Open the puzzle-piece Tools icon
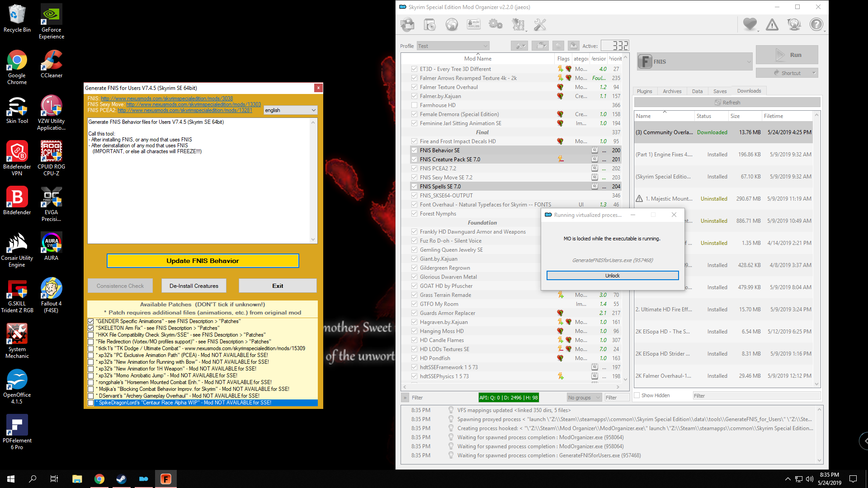The height and width of the screenshot is (488, 868). click(x=518, y=24)
